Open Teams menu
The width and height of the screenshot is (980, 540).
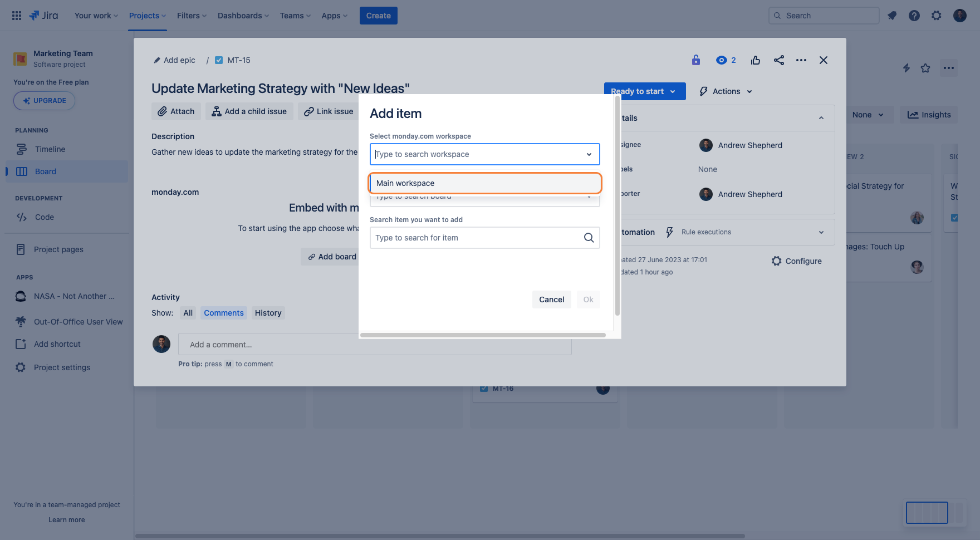click(295, 16)
